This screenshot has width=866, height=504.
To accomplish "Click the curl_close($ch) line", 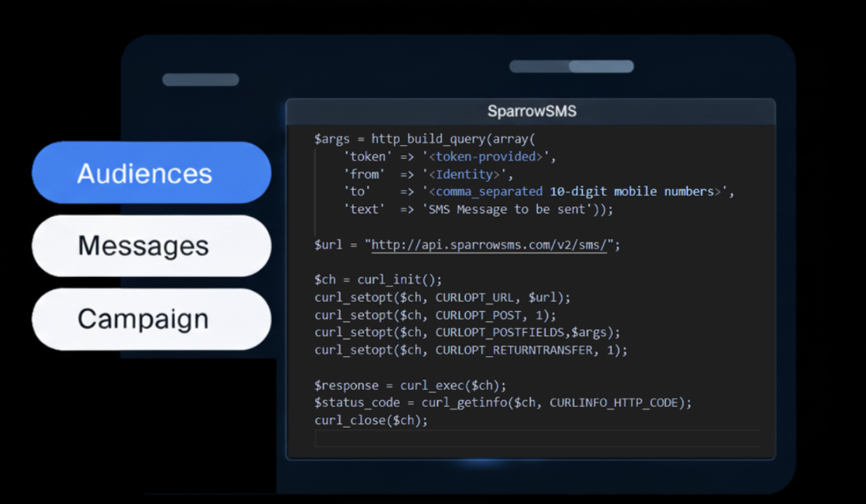I will click(371, 420).
